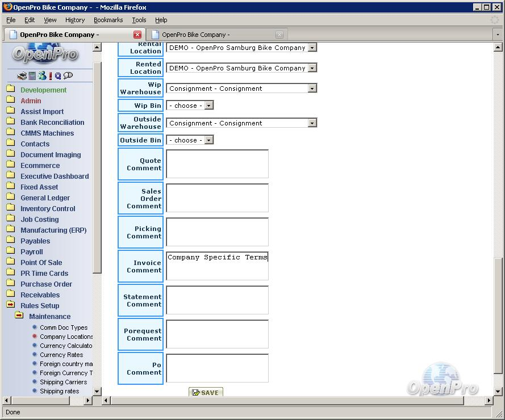Select Shipping Carriers in Maintenance tree
Screen dimensions: 505x420
[x=63, y=382]
